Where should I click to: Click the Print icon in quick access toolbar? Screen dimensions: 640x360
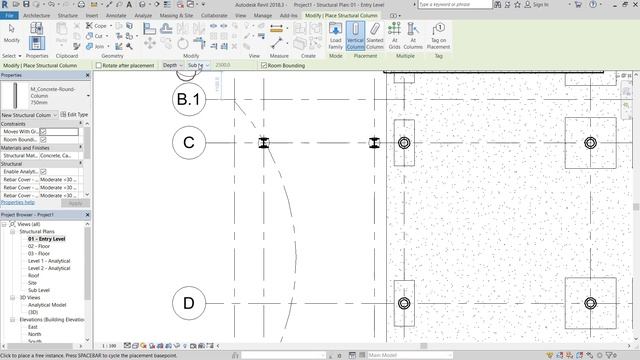(81, 4)
